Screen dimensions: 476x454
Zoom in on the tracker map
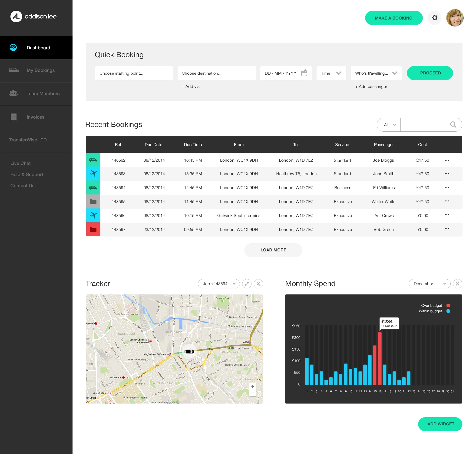click(252, 387)
